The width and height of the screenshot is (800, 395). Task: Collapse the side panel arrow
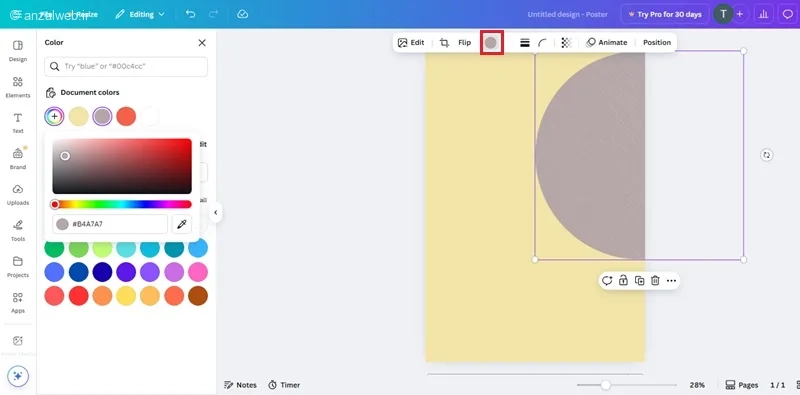[x=216, y=212]
